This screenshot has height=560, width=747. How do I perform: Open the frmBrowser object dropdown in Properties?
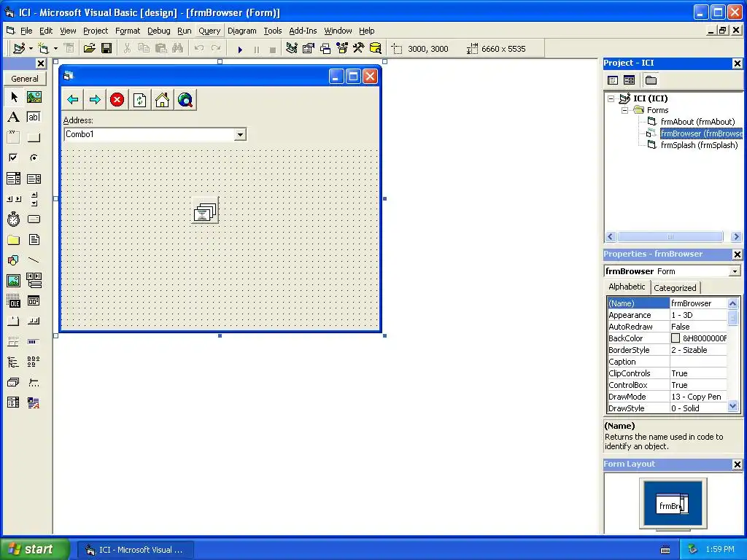(735, 271)
